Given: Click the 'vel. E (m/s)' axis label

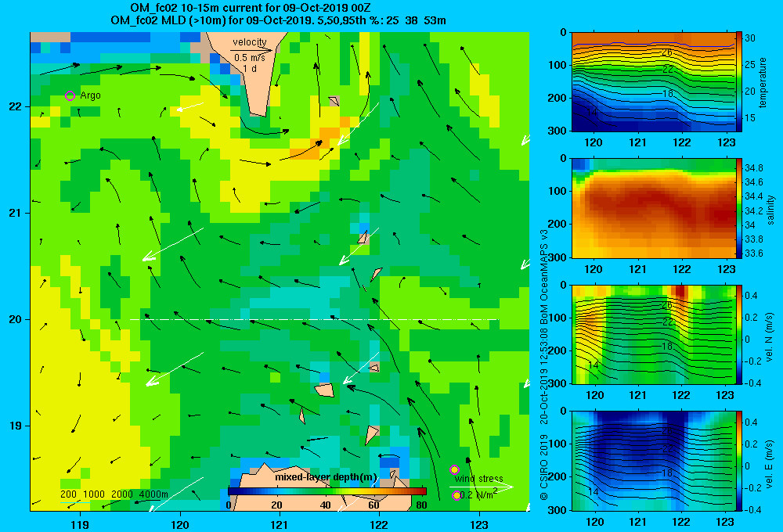Looking at the screenshot, I should pos(770,463).
